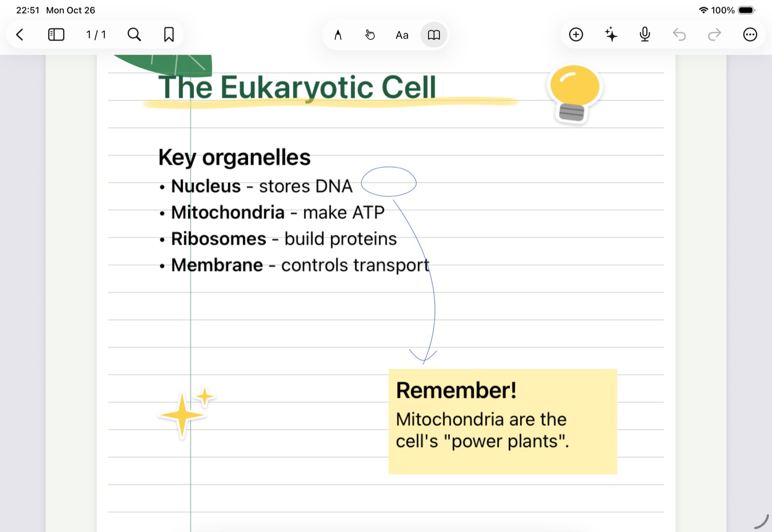Viewport: 772px width, 532px height.
Task: Toggle read-only book mode
Action: pyautogui.click(x=434, y=35)
